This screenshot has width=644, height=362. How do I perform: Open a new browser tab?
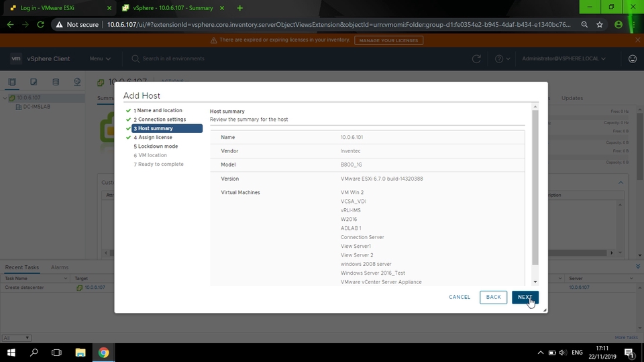(x=240, y=8)
